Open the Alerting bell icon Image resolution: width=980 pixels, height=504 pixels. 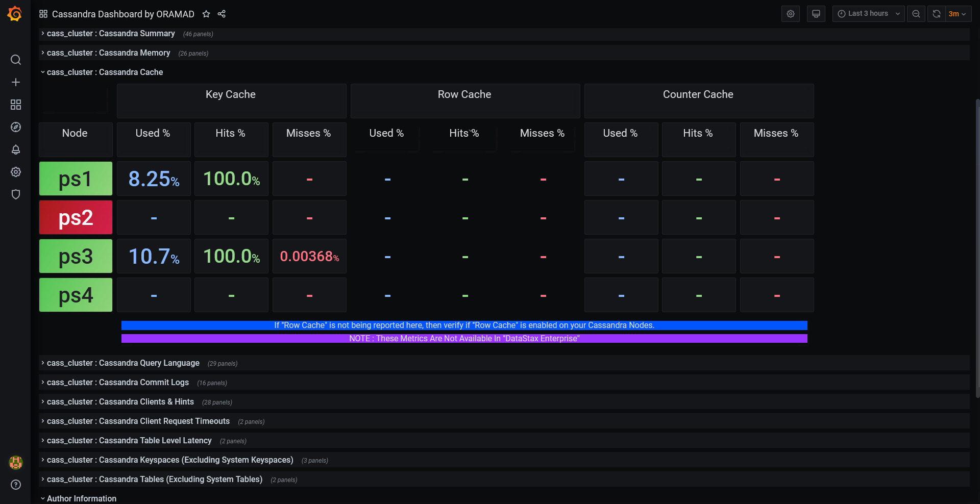coord(16,149)
